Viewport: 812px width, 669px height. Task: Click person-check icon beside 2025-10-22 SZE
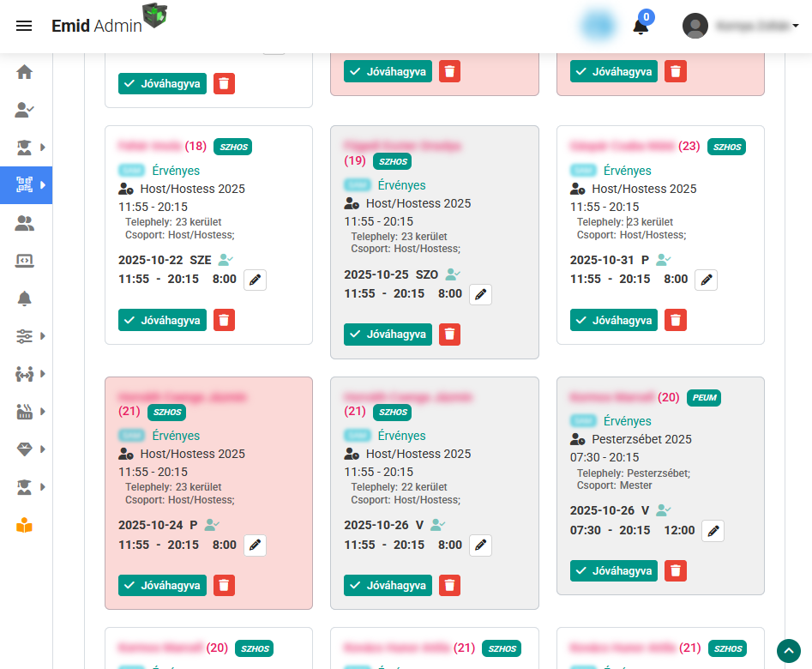click(226, 259)
